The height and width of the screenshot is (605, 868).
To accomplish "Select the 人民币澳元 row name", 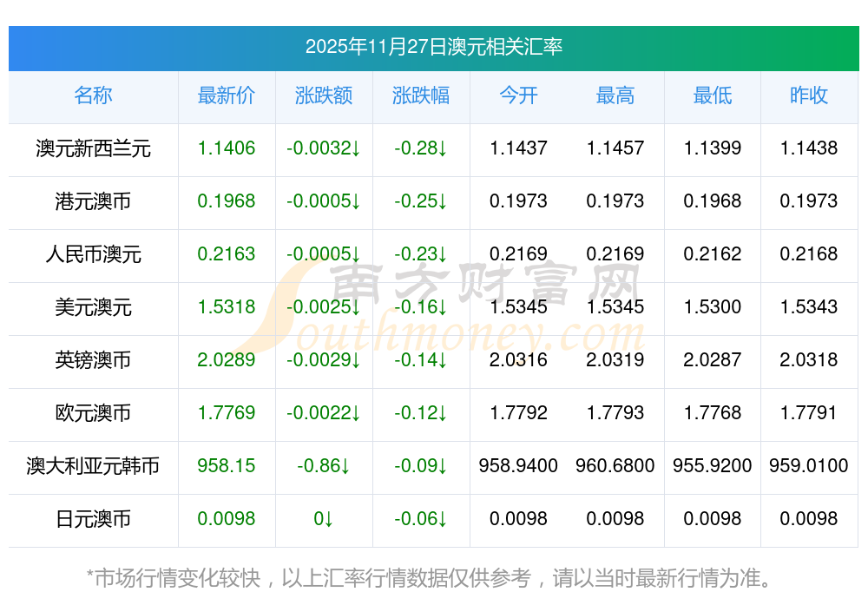I will point(93,254).
